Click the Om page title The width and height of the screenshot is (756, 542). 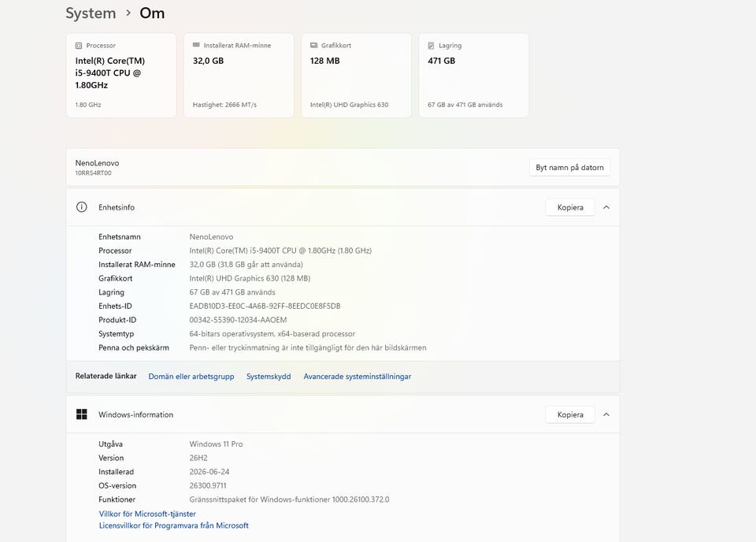pyautogui.click(x=152, y=13)
